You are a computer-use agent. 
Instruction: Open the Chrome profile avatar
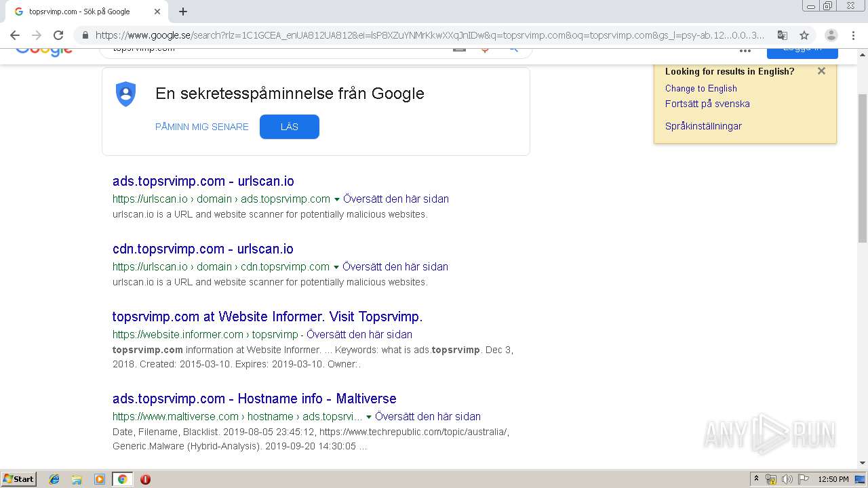831,35
